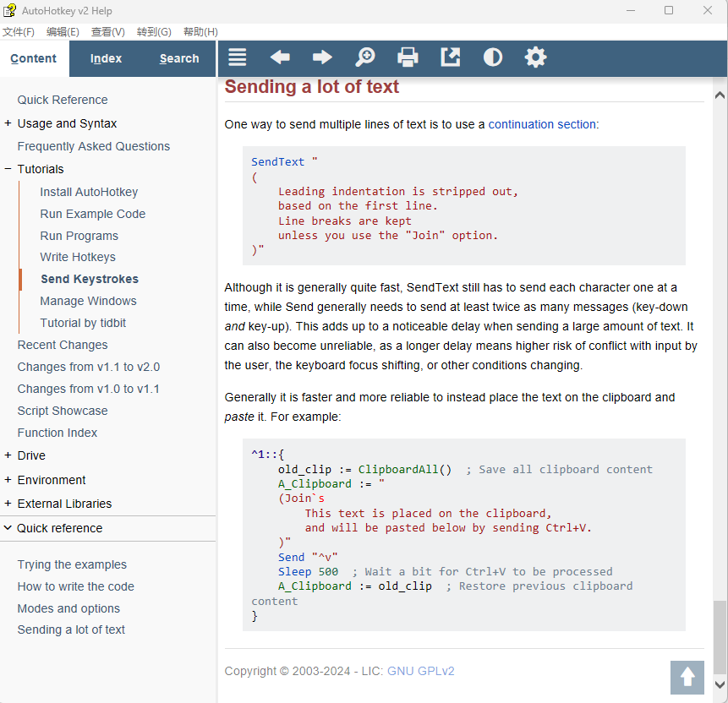
Task: Open Script Showcase page
Action: (x=63, y=411)
